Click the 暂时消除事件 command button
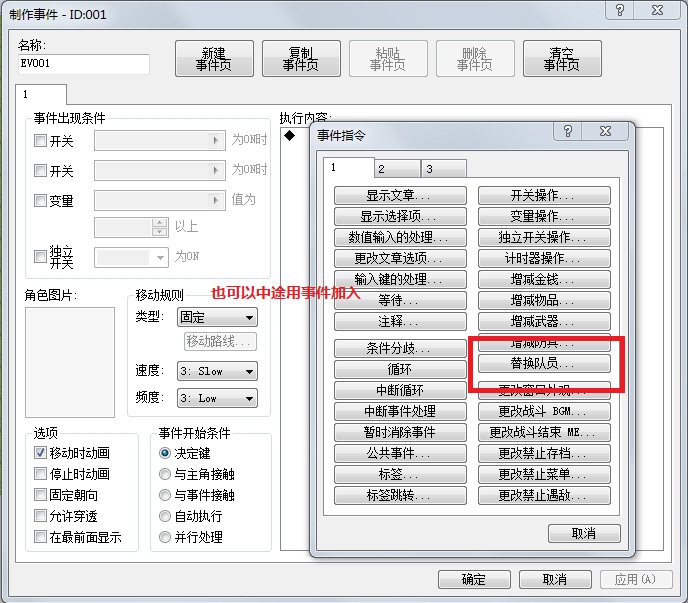The height and width of the screenshot is (603, 688). pos(400,432)
